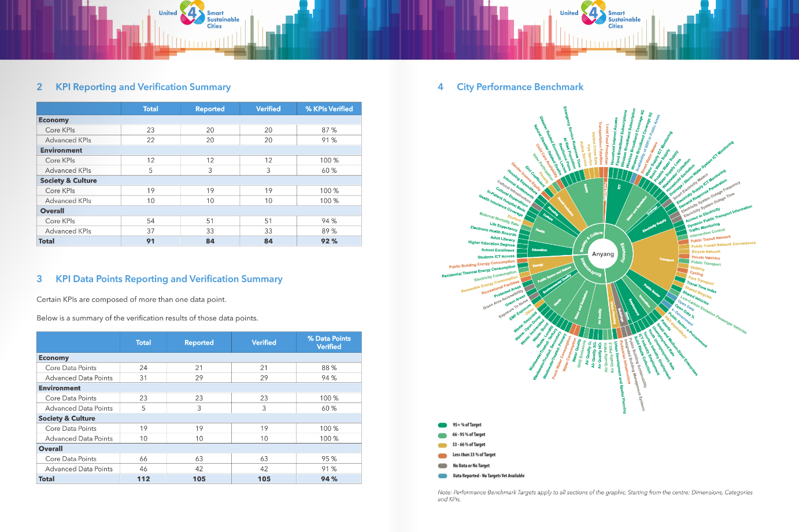799x532 pixels.
Task: Click the 'Economy' row in the data points table
Action: [x=199, y=358]
